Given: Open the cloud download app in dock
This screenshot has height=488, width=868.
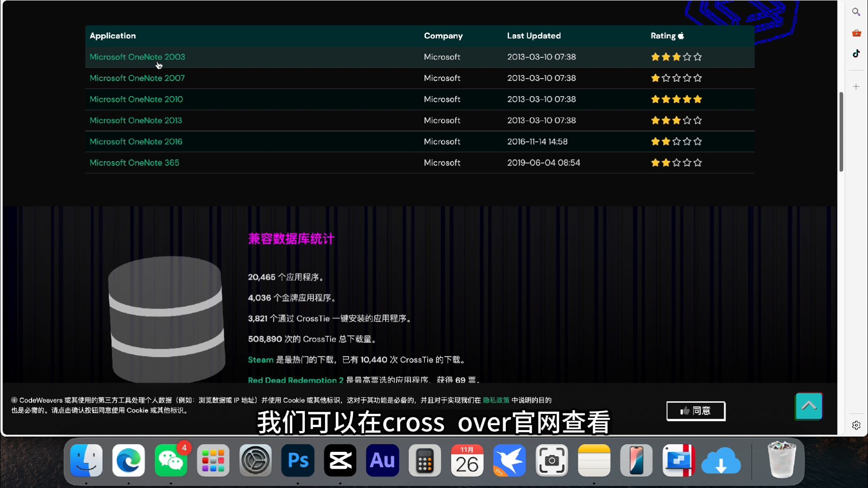Looking at the screenshot, I should click(x=721, y=460).
